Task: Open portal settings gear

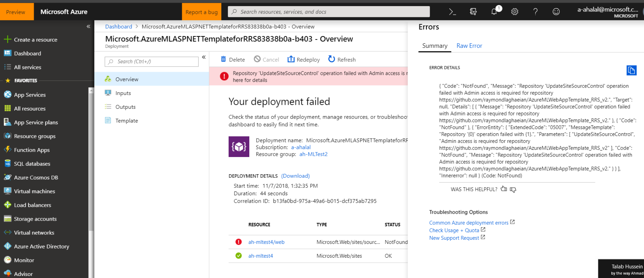Action: (x=515, y=12)
